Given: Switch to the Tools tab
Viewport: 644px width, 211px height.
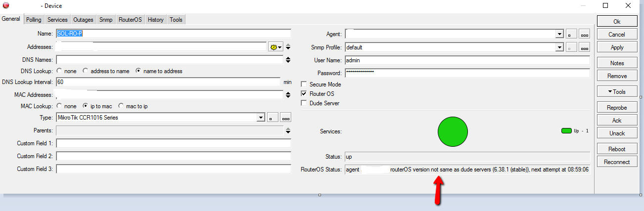Looking at the screenshot, I should pos(176,20).
